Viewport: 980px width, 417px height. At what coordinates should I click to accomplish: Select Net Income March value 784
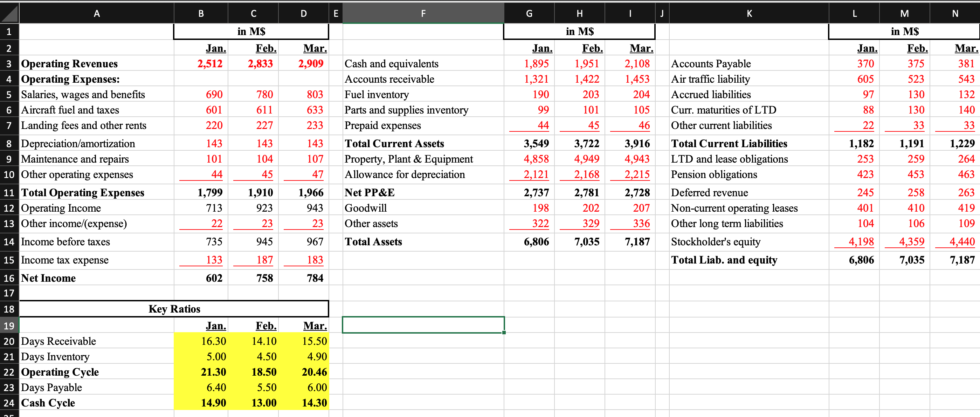point(315,278)
